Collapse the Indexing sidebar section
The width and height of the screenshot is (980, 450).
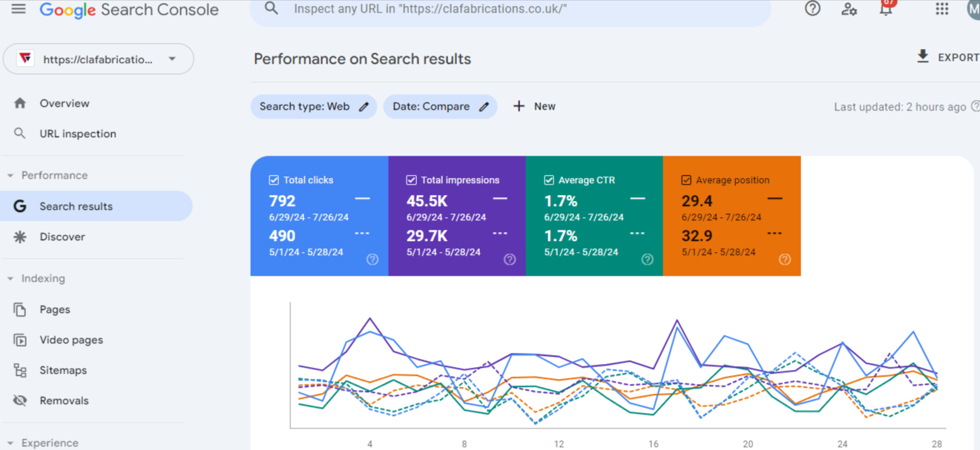[10, 279]
